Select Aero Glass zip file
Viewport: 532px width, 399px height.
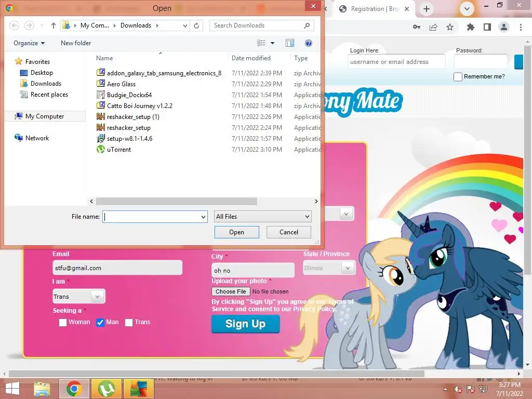121,84
